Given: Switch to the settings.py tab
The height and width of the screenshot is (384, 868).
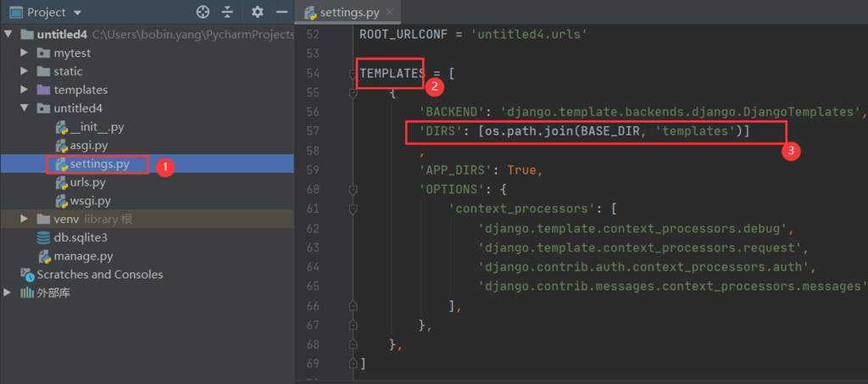Looking at the screenshot, I should pyautogui.click(x=348, y=13).
